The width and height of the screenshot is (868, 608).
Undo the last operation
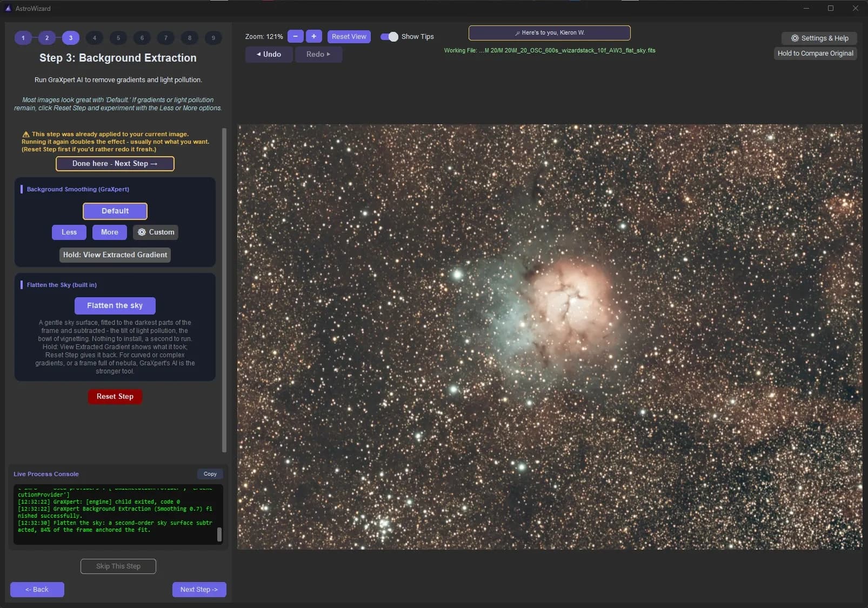click(269, 54)
